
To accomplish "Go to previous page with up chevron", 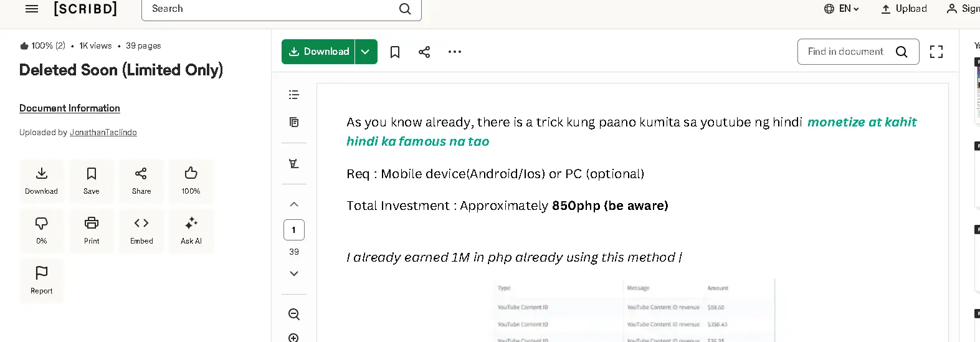I will click(294, 204).
